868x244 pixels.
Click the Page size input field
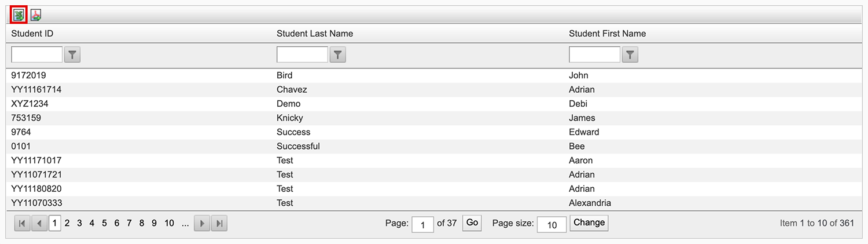tap(551, 224)
